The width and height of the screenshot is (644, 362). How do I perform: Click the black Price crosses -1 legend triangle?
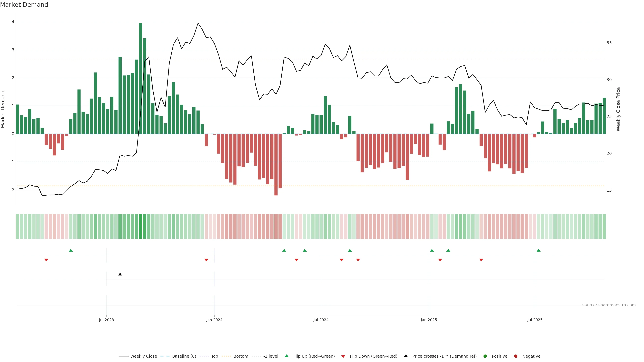pyautogui.click(x=406, y=356)
